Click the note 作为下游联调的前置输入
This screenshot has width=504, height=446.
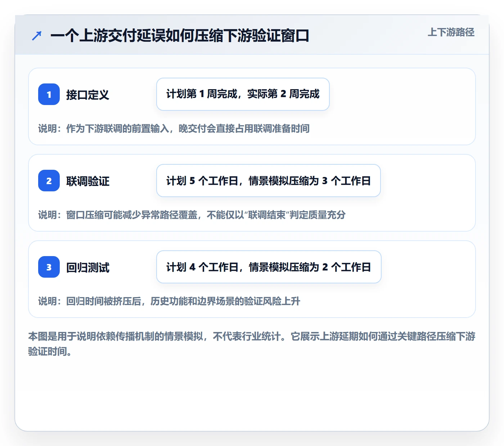click(174, 129)
